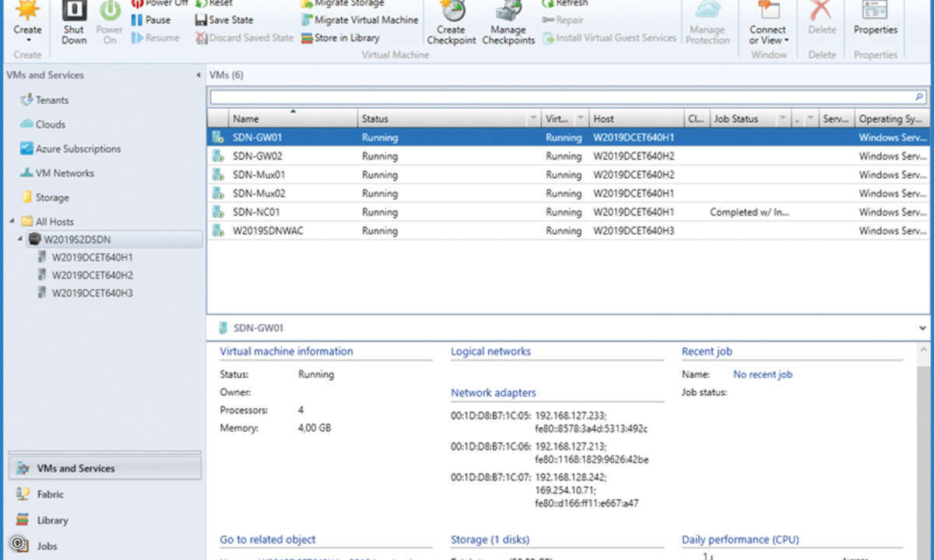Select host W2019DCET640H3 in tree
The height and width of the screenshot is (560, 934).
point(93,293)
